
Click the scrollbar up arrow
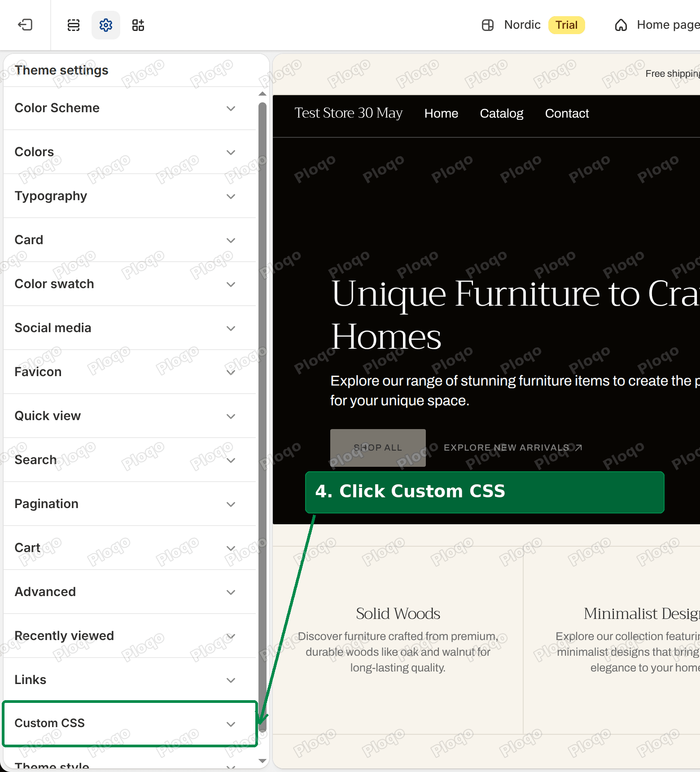point(262,94)
